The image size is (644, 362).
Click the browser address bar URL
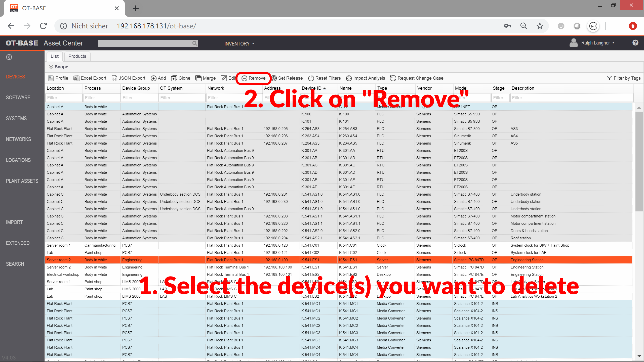coord(156,26)
